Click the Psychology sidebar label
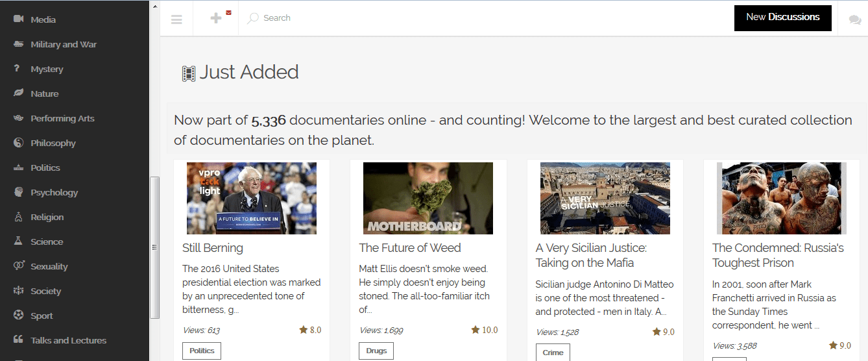The image size is (868, 361). tap(54, 192)
